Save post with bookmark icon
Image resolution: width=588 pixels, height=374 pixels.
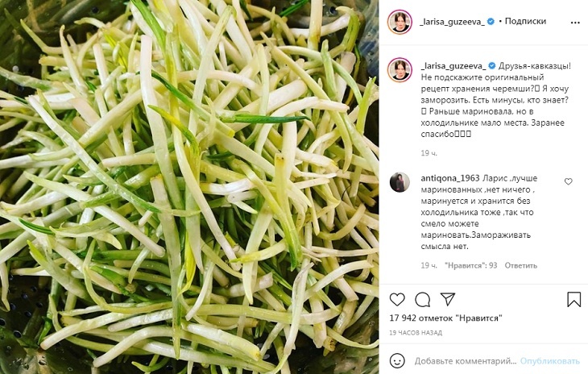click(574, 299)
